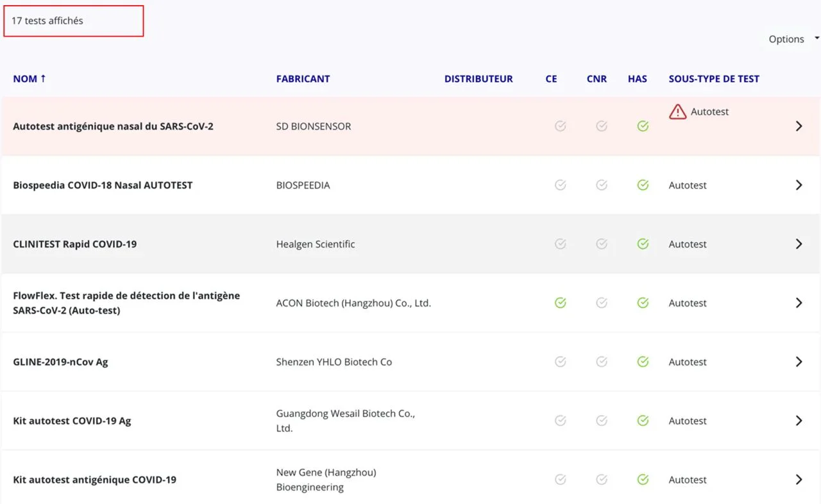Click the CNR check icon for Guangdong Wesail row
Screen dimensions: 821x504
tap(602, 421)
